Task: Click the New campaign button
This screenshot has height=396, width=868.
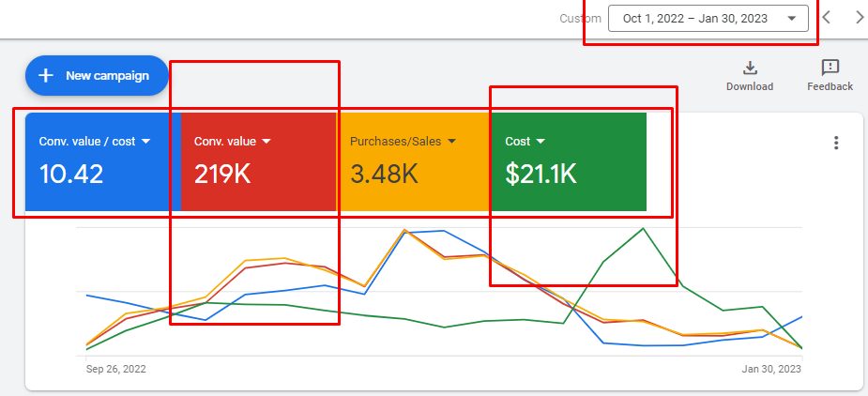Action: [x=97, y=75]
